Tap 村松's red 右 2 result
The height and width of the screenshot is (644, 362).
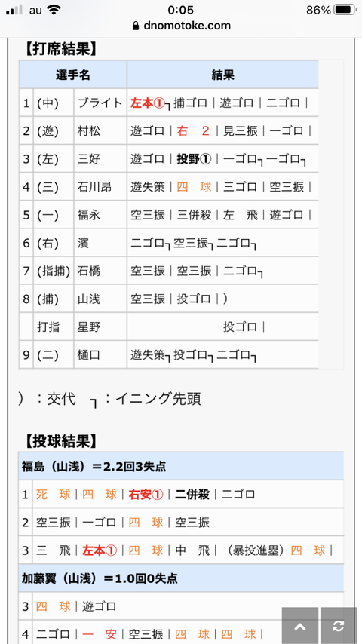[x=193, y=131]
